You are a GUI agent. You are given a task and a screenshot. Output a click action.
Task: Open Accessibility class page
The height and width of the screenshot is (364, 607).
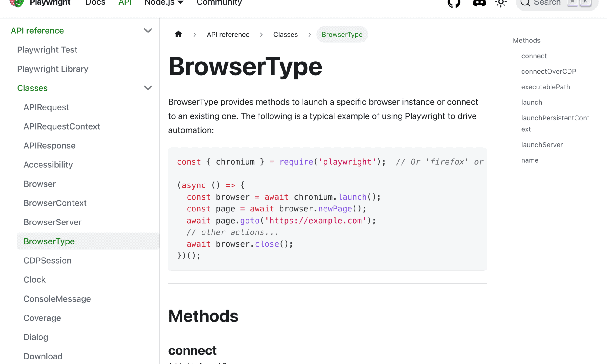(48, 165)
